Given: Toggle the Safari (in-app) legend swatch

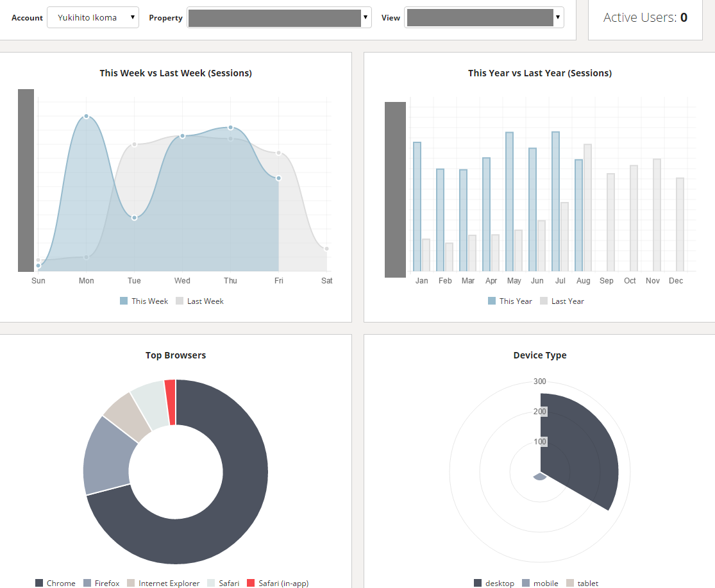Looking at the screenshot, I should coord(251,583).
